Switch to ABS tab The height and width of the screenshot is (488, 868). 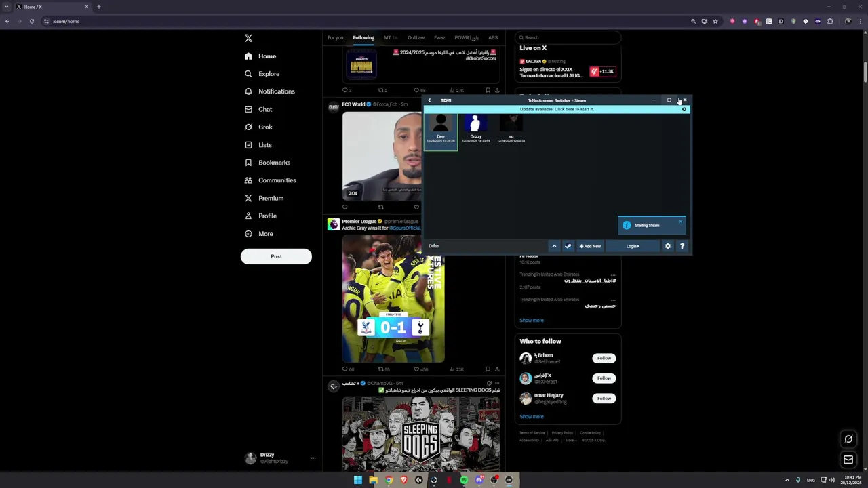(x=493, y=37)
